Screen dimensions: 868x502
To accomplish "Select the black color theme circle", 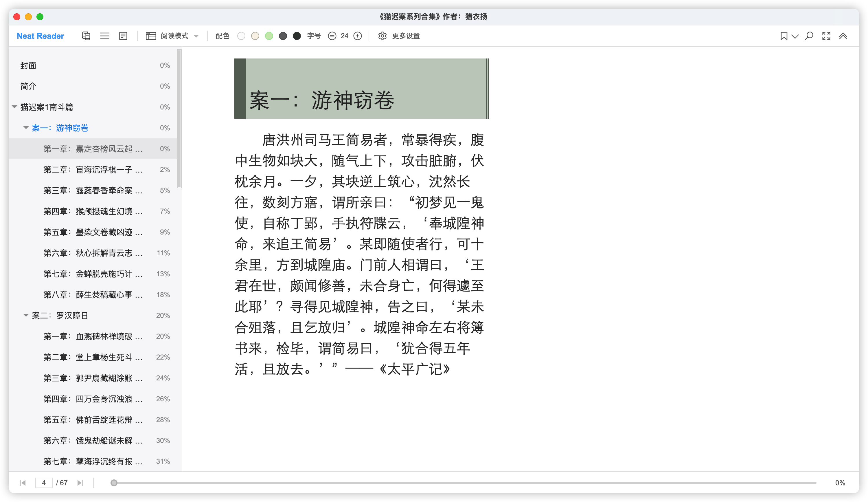I will pos(297,36).
